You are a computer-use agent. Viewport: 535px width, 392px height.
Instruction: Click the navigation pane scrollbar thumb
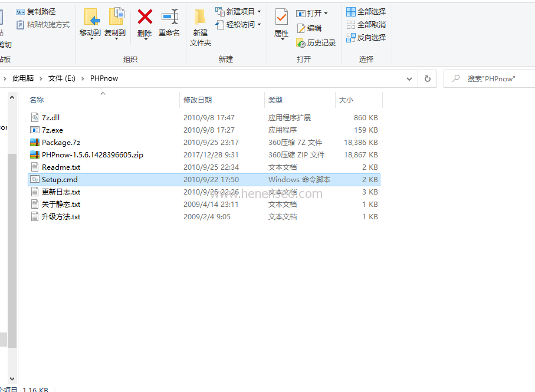tap(12, 250)
